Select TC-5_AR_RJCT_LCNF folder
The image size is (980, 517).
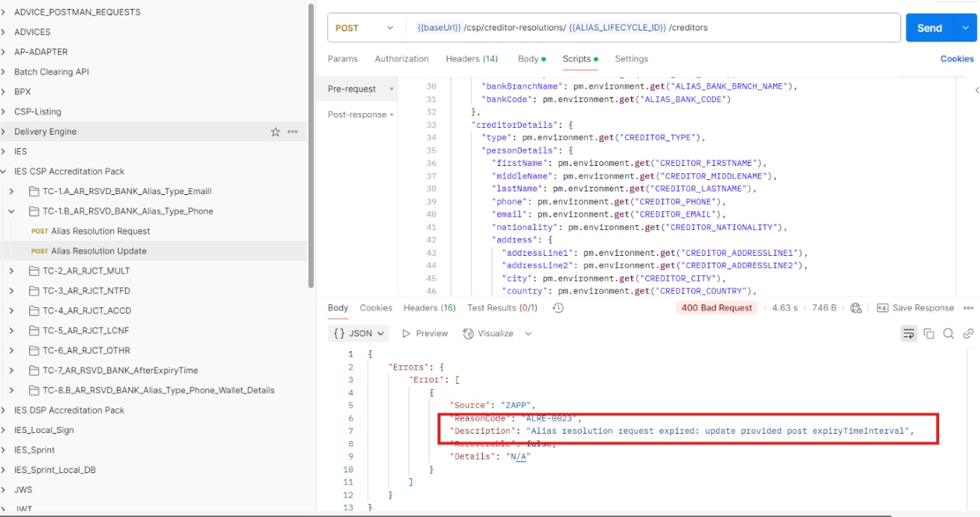(86, 330)
